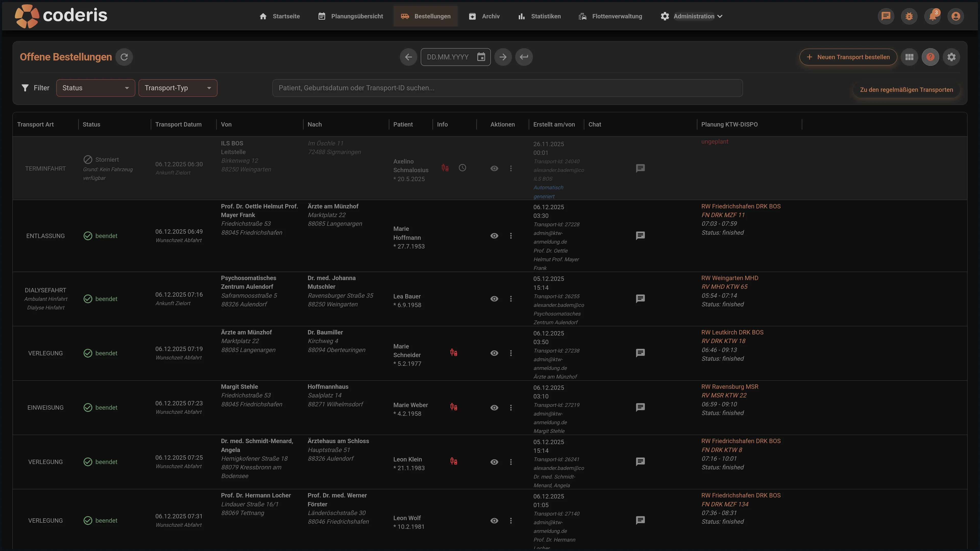Open more actions for Marie Hoffmann row
Image resolution: width=980 pixels, height=551 pixels.
[x=511, y=236]
